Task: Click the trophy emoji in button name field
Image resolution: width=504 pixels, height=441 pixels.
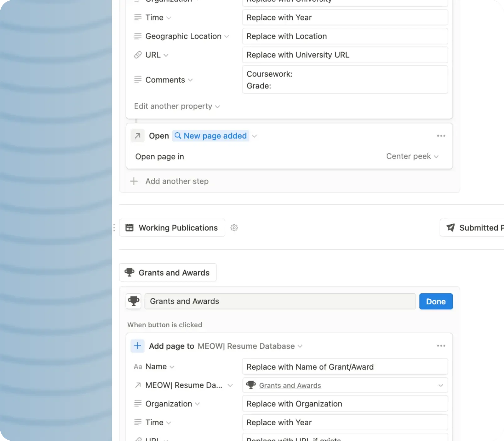Action: click(133, 301)
